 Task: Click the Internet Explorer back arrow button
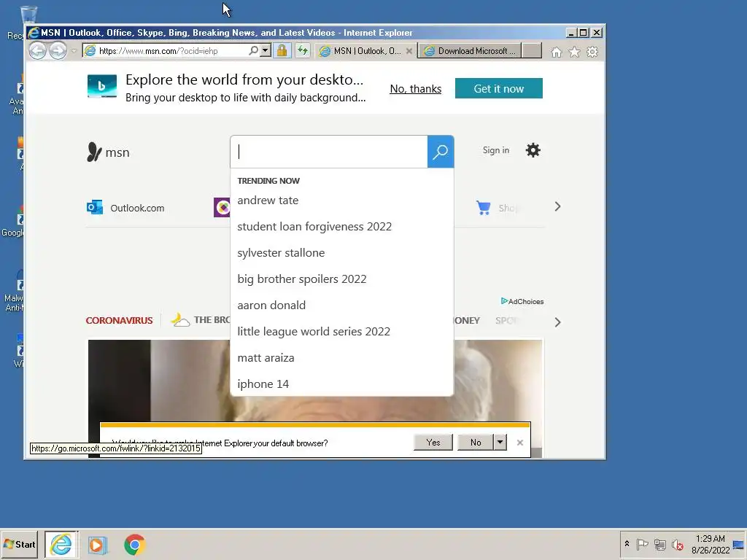(x=38, y=50)
